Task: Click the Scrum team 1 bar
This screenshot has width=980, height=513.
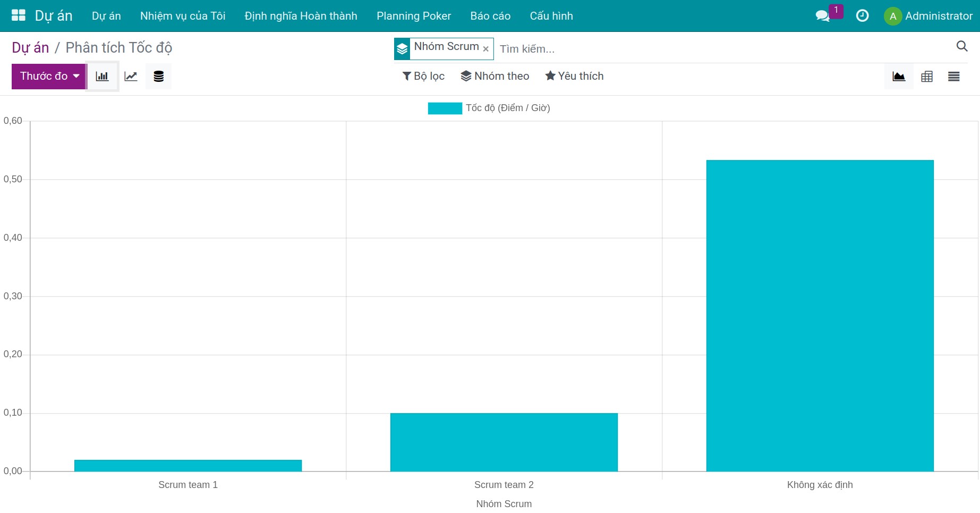Action: (188, 466)
